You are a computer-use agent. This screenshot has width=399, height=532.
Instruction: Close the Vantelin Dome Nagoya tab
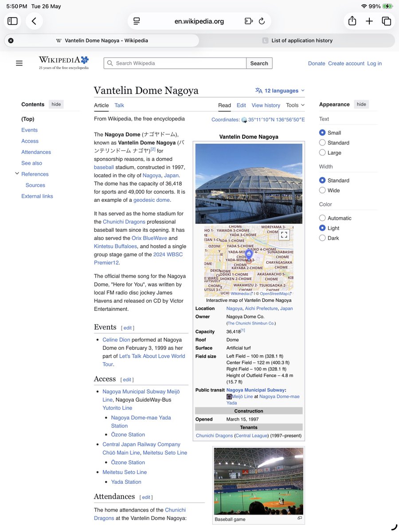[x=11, y=40]
